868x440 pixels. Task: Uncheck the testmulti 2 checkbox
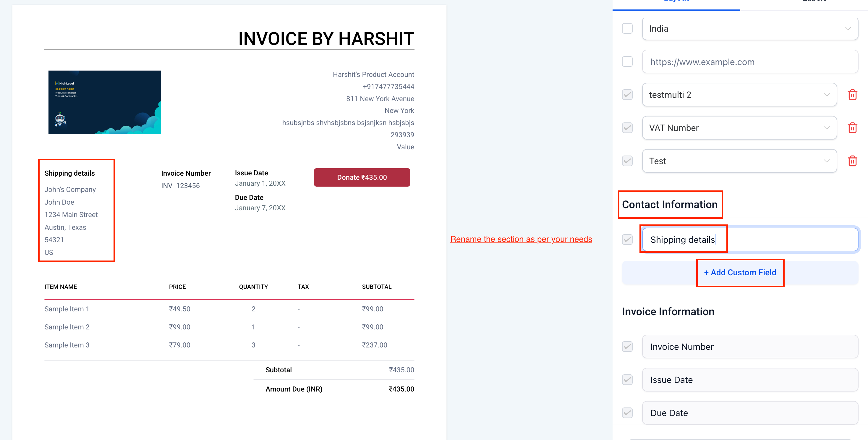click(x=627, y=95)
